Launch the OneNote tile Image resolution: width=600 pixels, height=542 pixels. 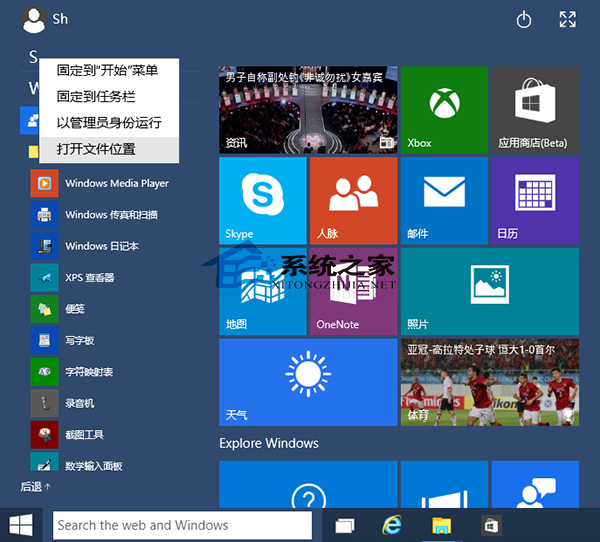click(354, 292)
